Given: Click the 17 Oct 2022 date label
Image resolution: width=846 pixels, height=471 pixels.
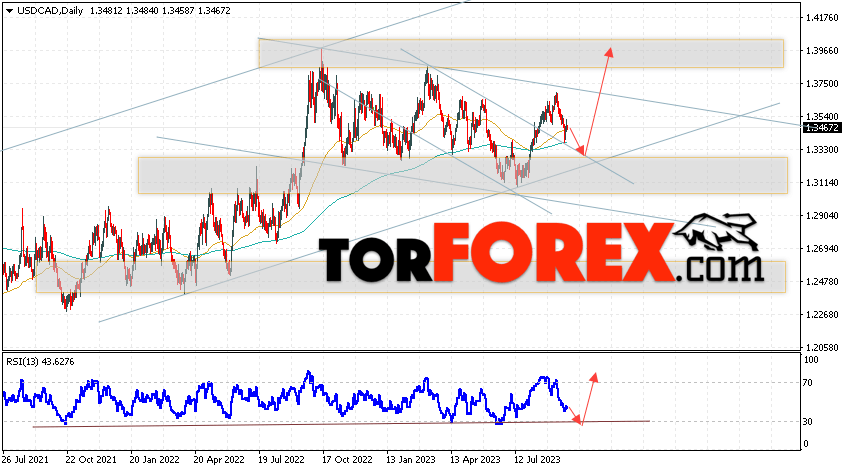Looking at the screenshot, I should (347, 460).
